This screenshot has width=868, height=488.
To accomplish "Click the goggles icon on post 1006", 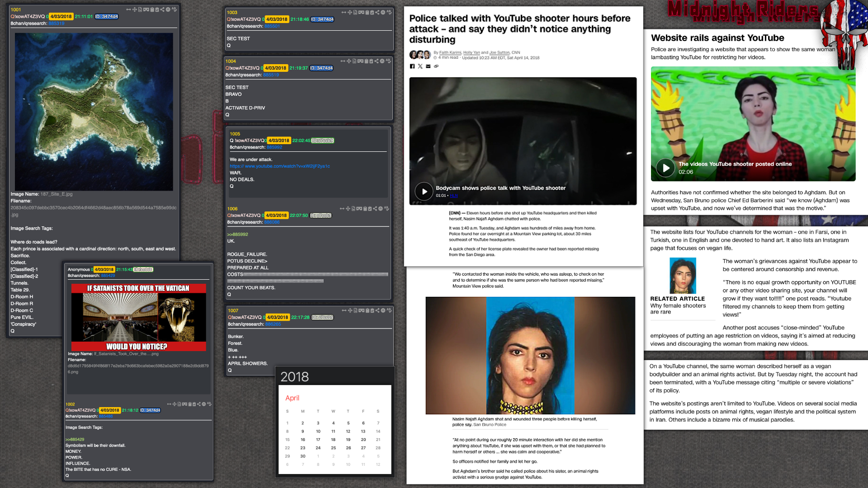I will coord(359,209).
